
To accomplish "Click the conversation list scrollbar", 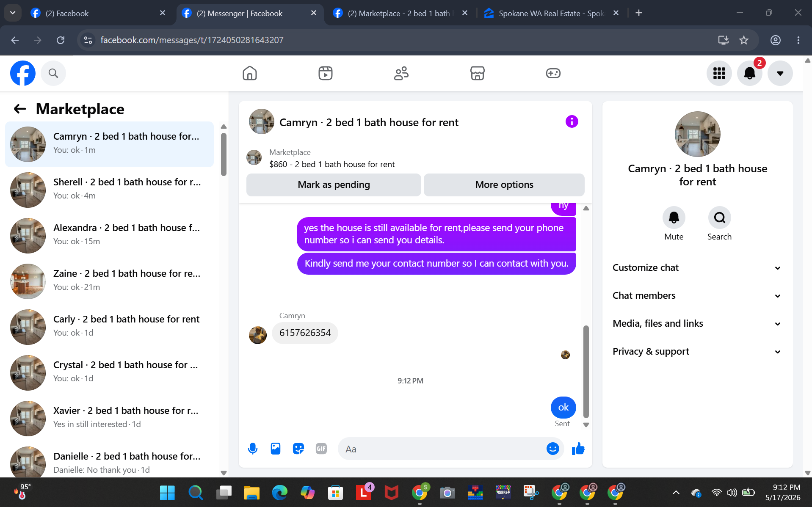I will 224,154.
